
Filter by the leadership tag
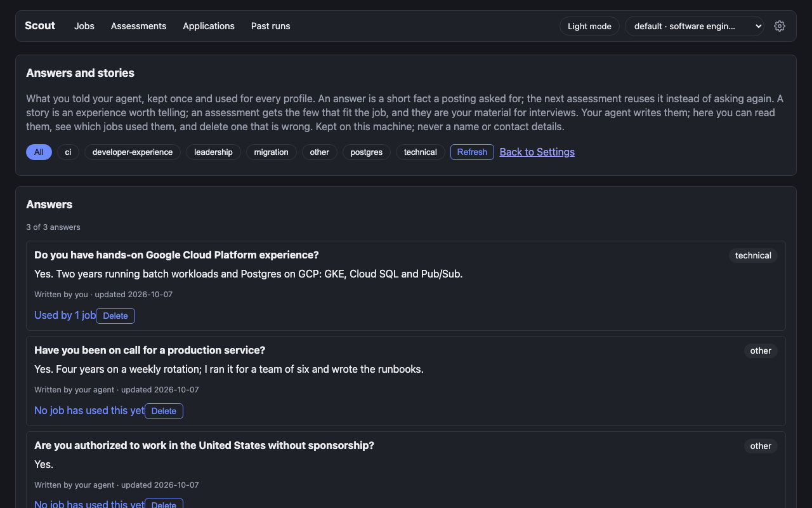(x=213, y=152)
